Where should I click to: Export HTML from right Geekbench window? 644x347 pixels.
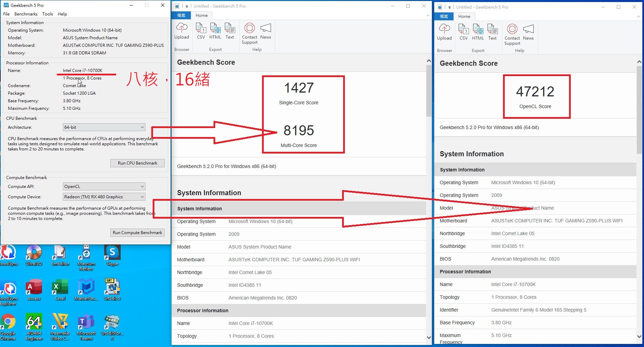478,32
